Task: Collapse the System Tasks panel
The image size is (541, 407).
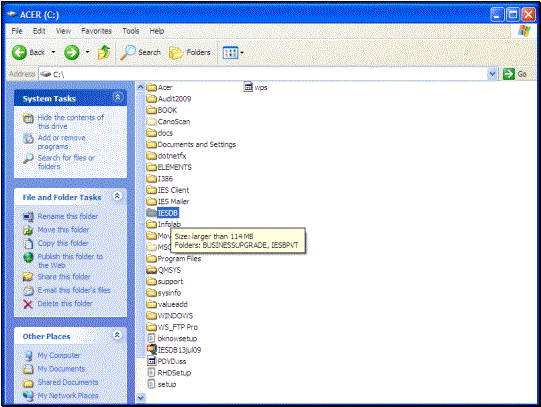Action: [x=118, y=97]
